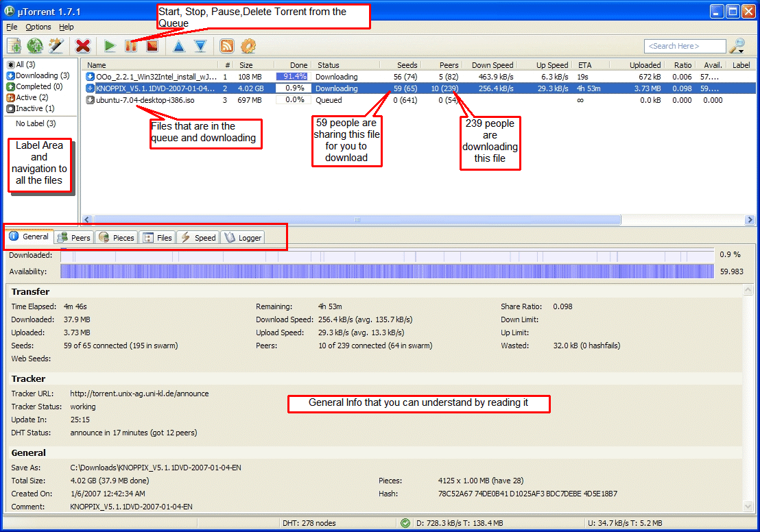Click the Add Torrent toolbar icon
The width and height of the screenshot is (760, 532).
pos(14,46)
